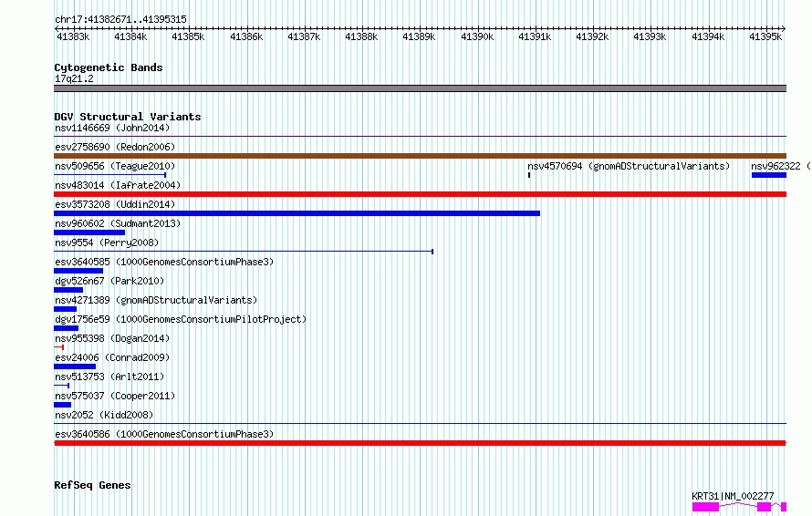
Task: Select the nsv962322 label
Action: (x=776, y=166)
